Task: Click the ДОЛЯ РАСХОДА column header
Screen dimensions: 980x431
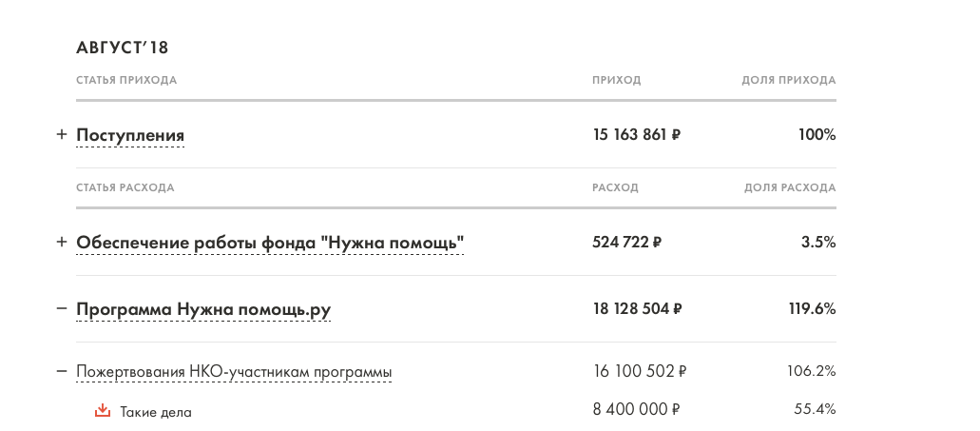Action: [789, 187]
